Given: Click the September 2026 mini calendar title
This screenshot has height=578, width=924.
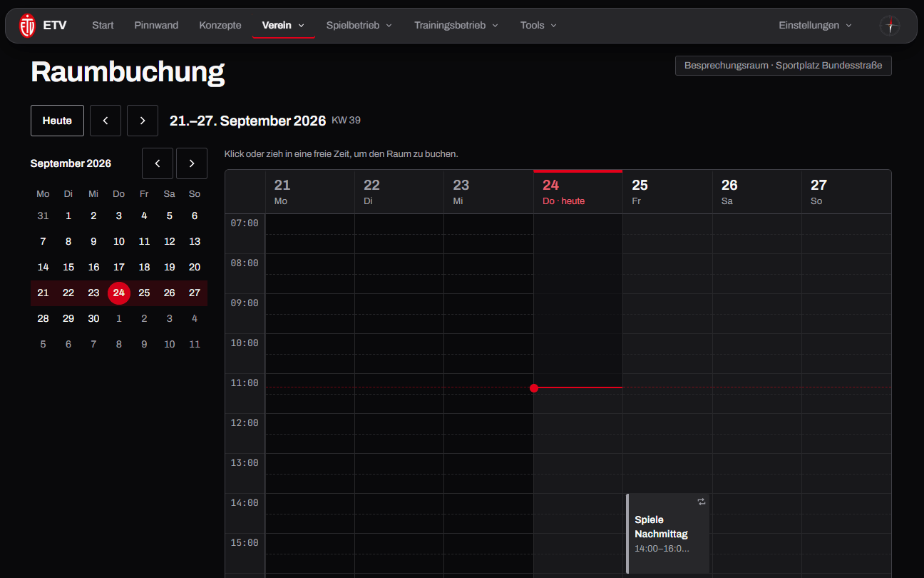Looking at the screenshot, I should pos(71,163).
